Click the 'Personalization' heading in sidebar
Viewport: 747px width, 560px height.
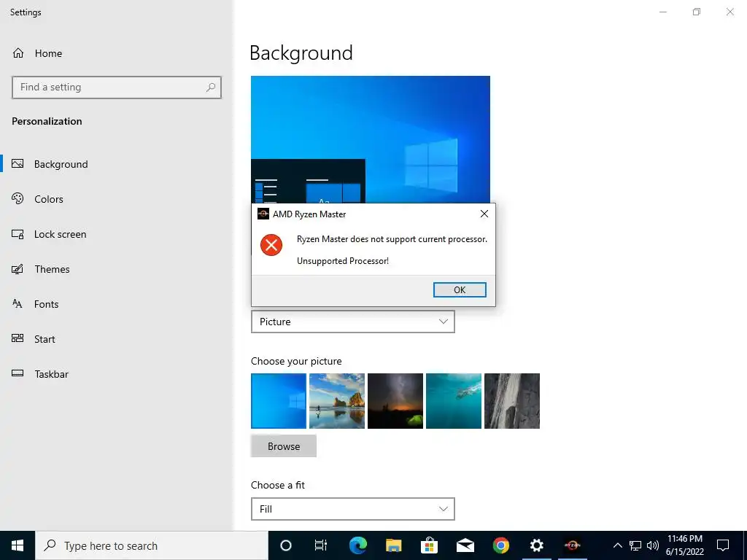pos(47,121)
